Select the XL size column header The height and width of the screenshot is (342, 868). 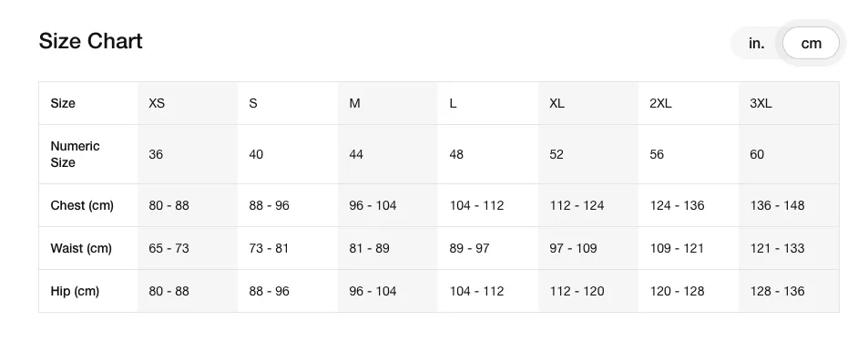[x=588, y=103]
